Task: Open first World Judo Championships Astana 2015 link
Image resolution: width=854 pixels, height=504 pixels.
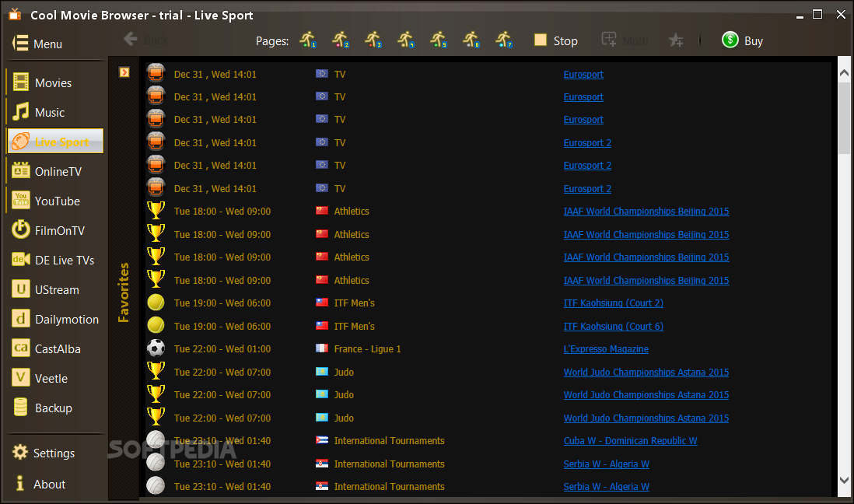Action: point(646,372)
